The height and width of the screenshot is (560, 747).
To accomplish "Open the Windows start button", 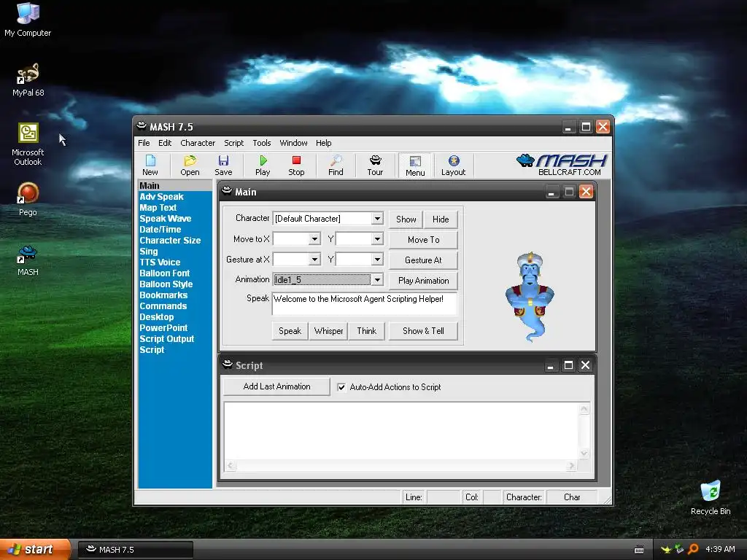I will (x=35, y=550).
